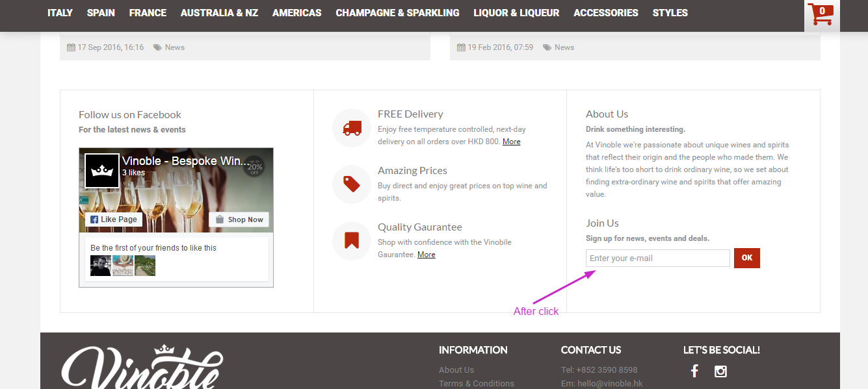Open the AUSTRALIA & NZ menu
Image resolution: width=868 pixels, height=389 pixels.
click(219, 13)
